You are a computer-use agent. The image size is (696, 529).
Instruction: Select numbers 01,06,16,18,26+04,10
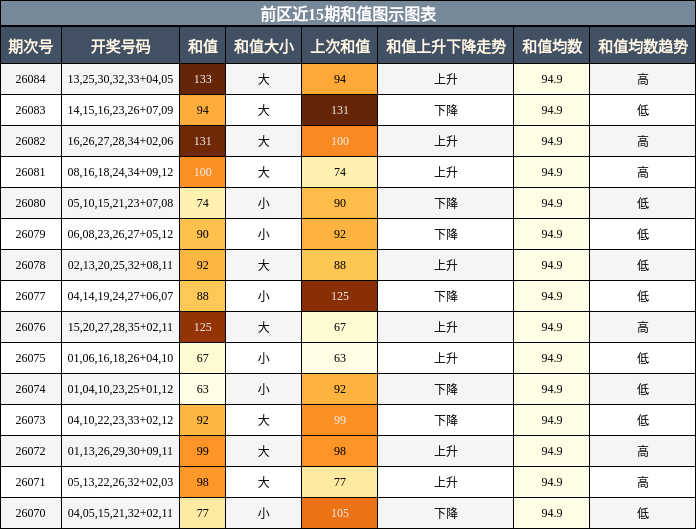[x=120, y=358]
